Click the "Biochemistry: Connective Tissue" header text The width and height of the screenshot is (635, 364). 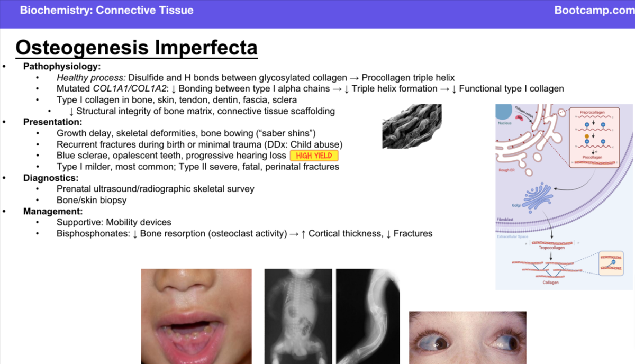[106, 11]
